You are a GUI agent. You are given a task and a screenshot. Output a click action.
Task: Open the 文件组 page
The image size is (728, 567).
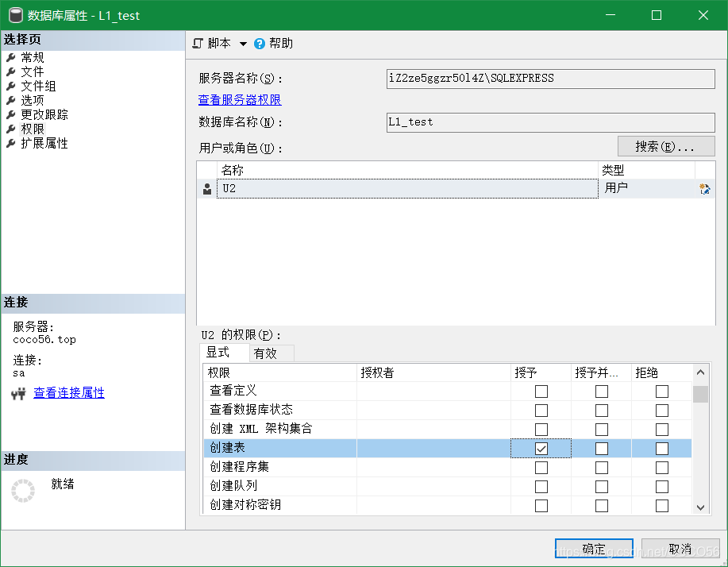(x=39, y=87)
